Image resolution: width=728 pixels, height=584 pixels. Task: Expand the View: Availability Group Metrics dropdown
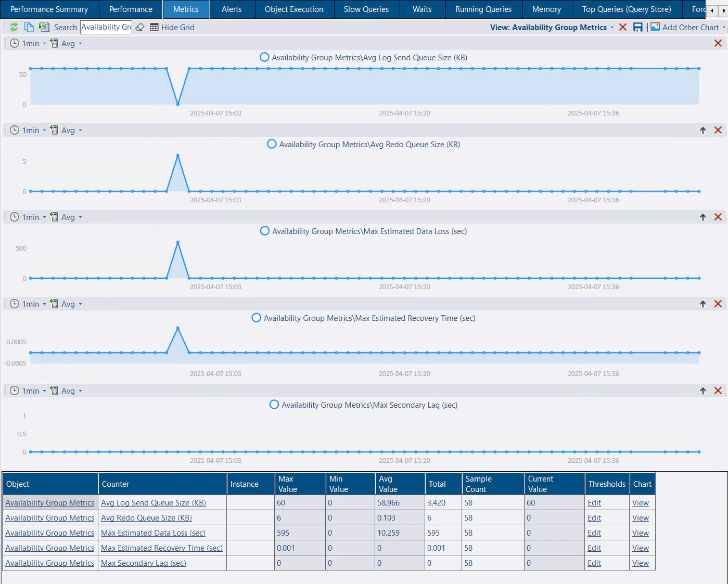tap(612, 27)
